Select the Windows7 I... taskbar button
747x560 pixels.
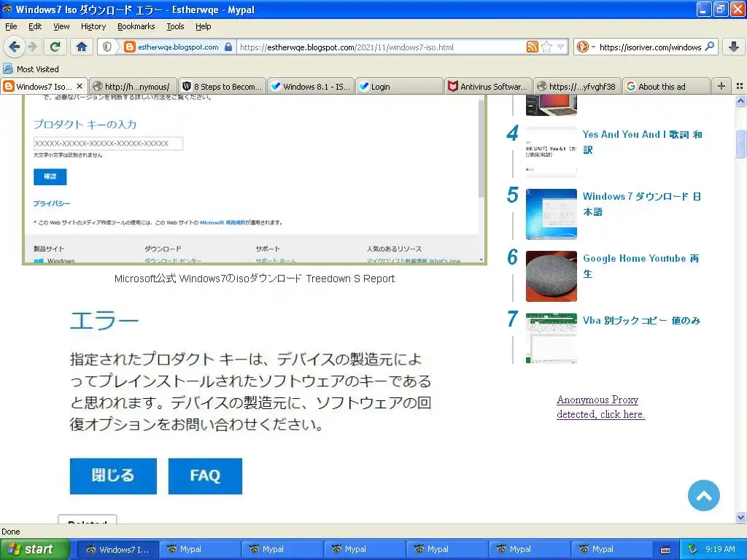tap(117, 549)
